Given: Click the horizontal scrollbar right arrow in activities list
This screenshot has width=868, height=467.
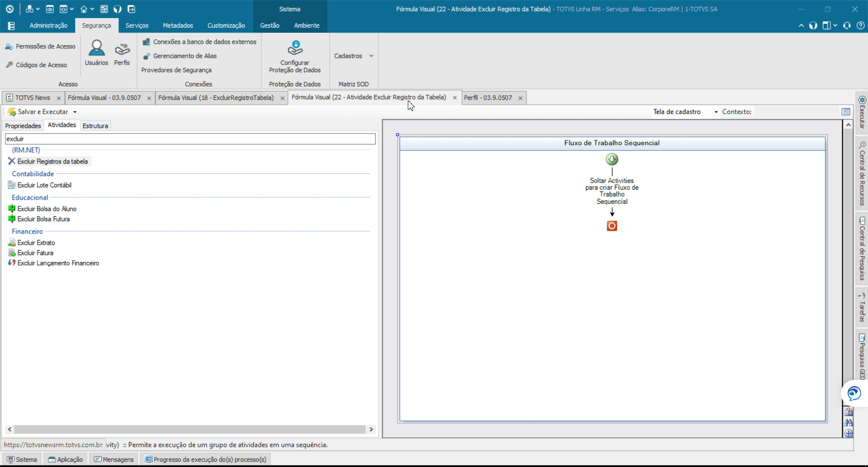Looking at the screenshot, I should (371, 429).
